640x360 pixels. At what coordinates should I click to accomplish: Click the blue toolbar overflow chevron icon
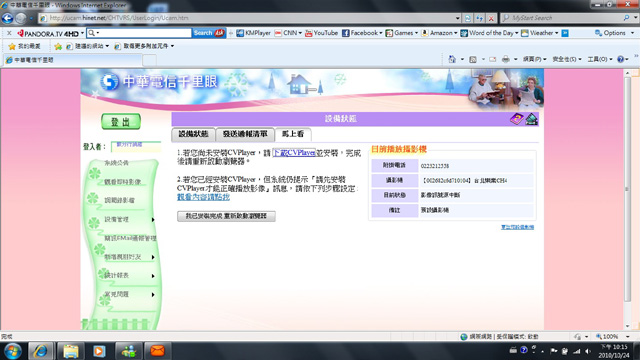click(x=565, y=33)
